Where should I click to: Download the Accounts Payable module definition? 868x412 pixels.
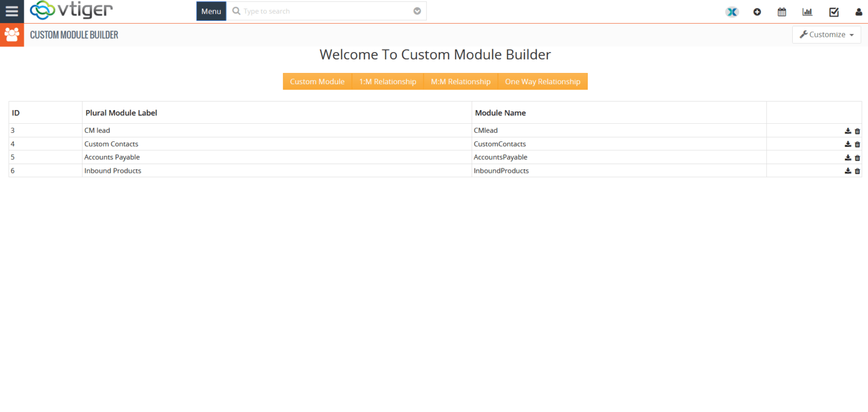(x=848, y=157)
